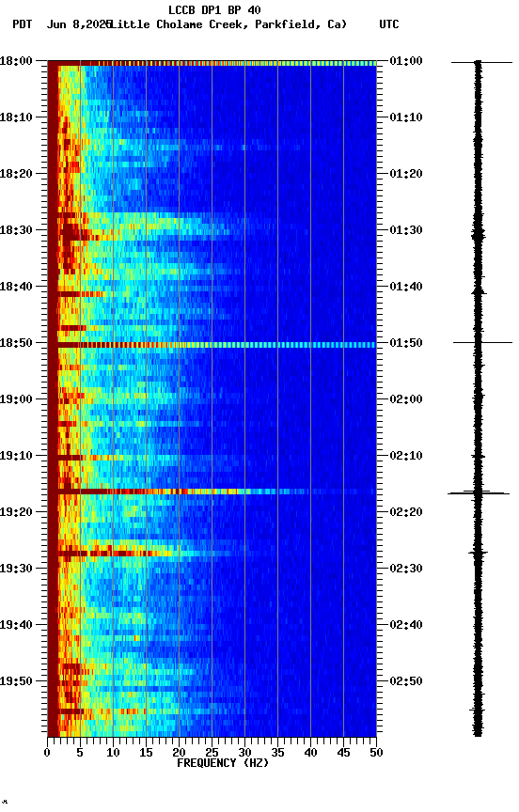The width and height of the screenshot is (519, 812).
Task: Click the 30 Hz frequency axis label
Action: 244,753
